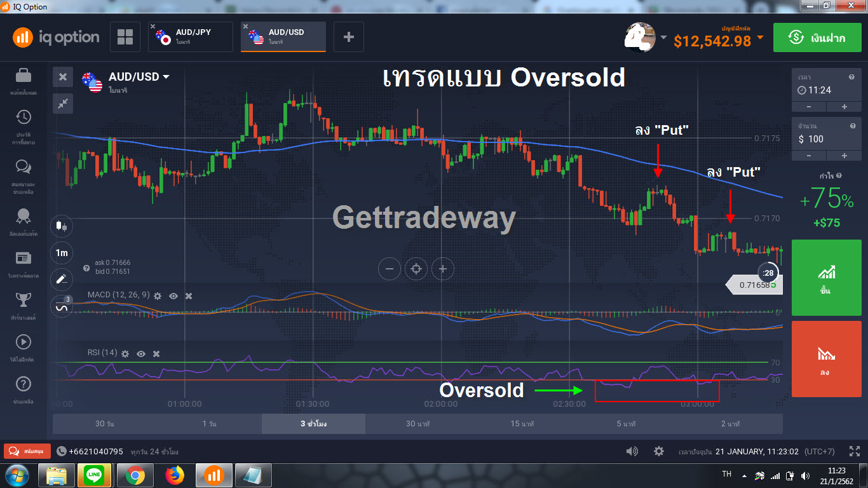Screen dimensions: 868x488
Task: Show expiration time help question mark
Action: coord(851,77)
